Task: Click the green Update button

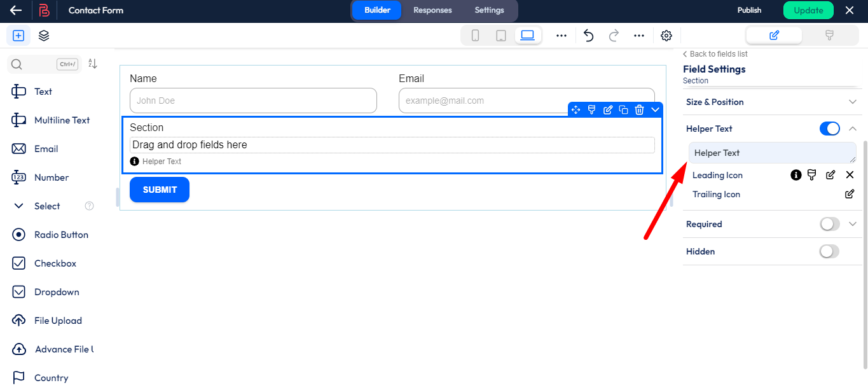Action: tap(808, 10)
